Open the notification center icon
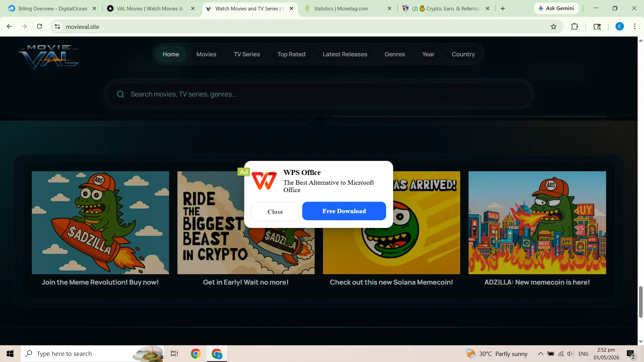 (631, 354)
